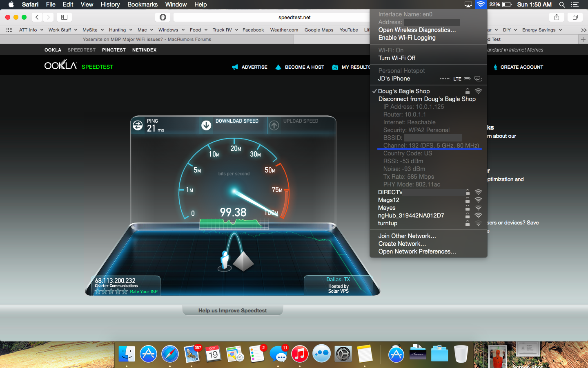The height and width of the screenshot is (368, 588).
Task: Open Spotlight search magnifier
Action: (562, 4)
